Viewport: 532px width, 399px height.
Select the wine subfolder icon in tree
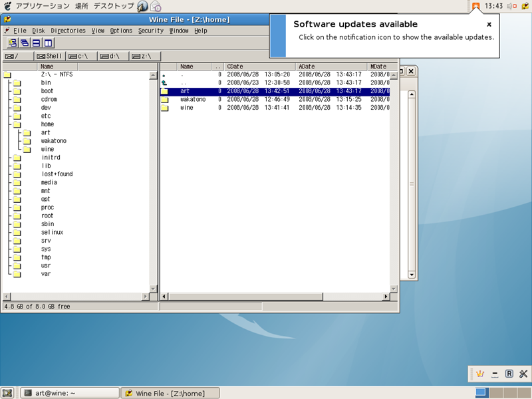27,149
